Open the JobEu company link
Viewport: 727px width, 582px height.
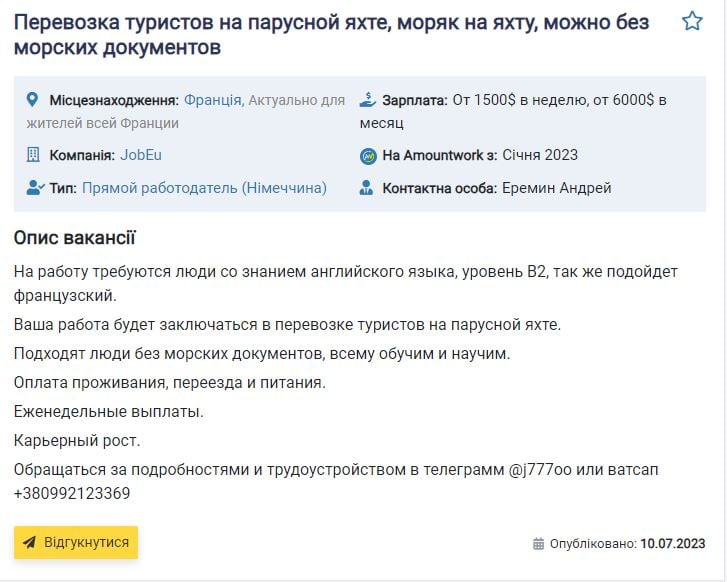click(141, 155)
